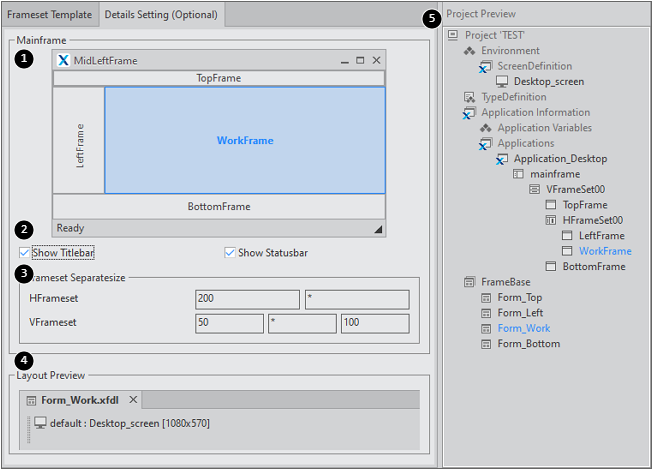
Task: Click the VFrameset 100 size field
Action: click(374, 323)
